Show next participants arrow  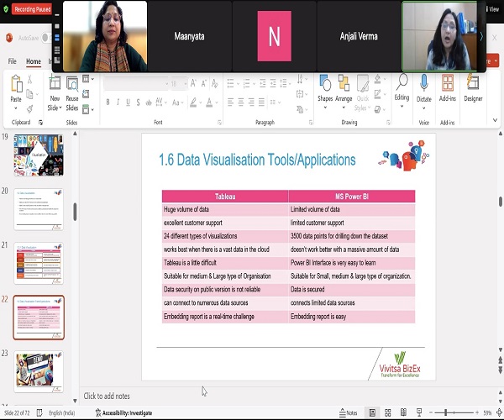(481, 37)
